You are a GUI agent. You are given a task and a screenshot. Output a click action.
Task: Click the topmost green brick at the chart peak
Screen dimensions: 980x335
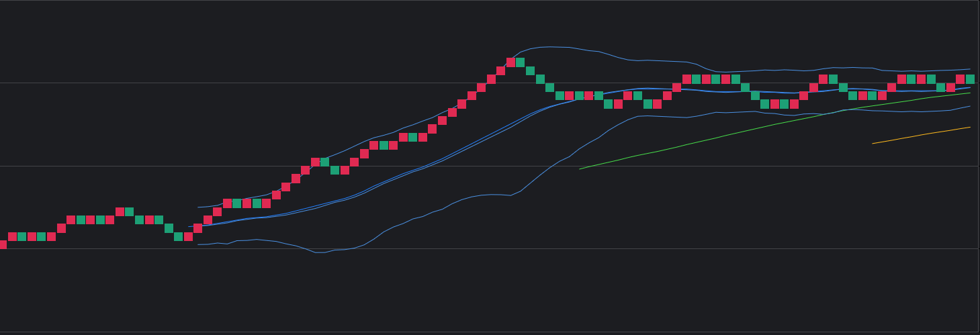(520, 62)
